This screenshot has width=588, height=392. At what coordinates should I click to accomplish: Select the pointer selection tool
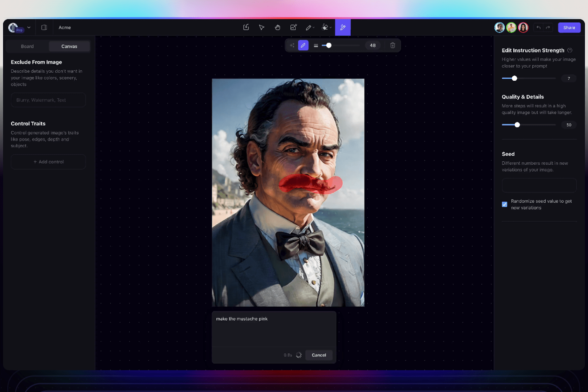click(262, 28)
